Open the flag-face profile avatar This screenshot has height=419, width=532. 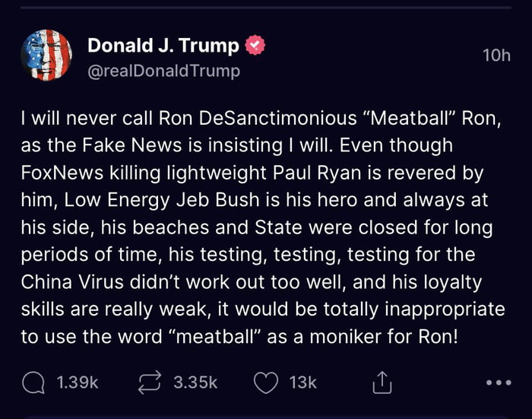[46, 55]
